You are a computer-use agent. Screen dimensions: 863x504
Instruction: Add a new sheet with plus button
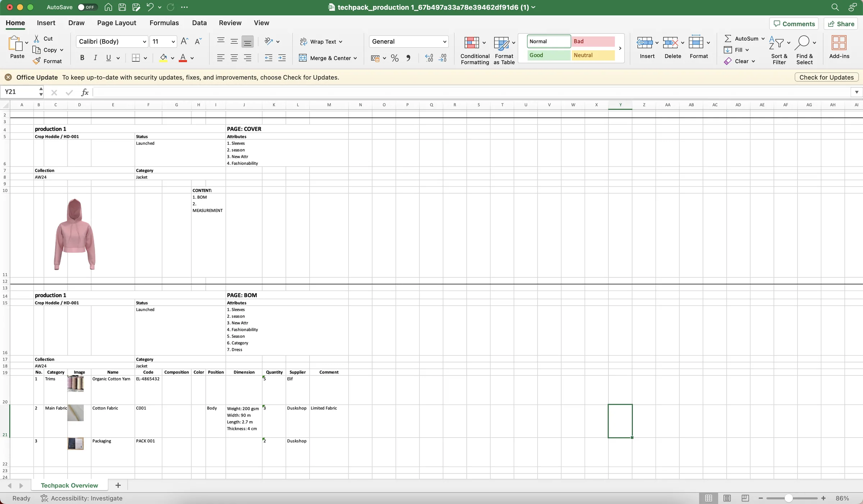click(118, 485)
